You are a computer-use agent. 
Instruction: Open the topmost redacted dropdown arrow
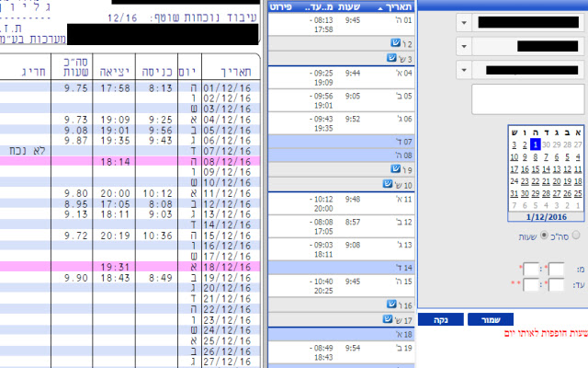tap(464, 23)
